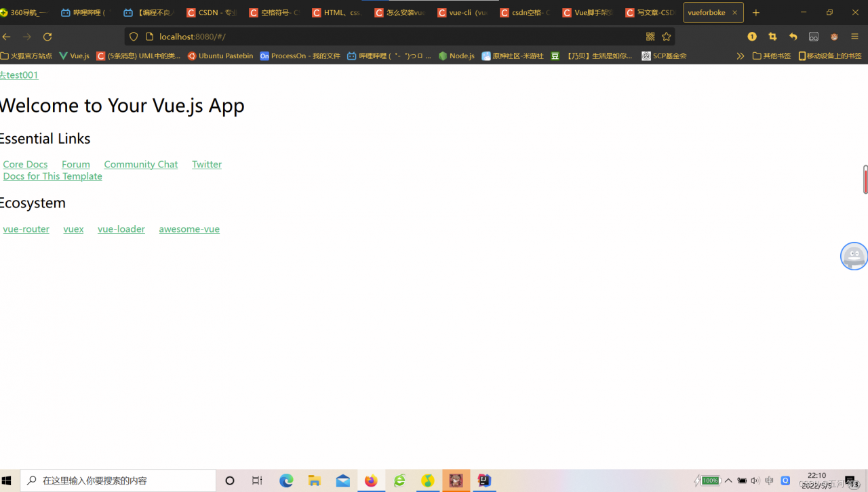
Task: Open Task View on the taskbar
Action: (x=257, y=480)
